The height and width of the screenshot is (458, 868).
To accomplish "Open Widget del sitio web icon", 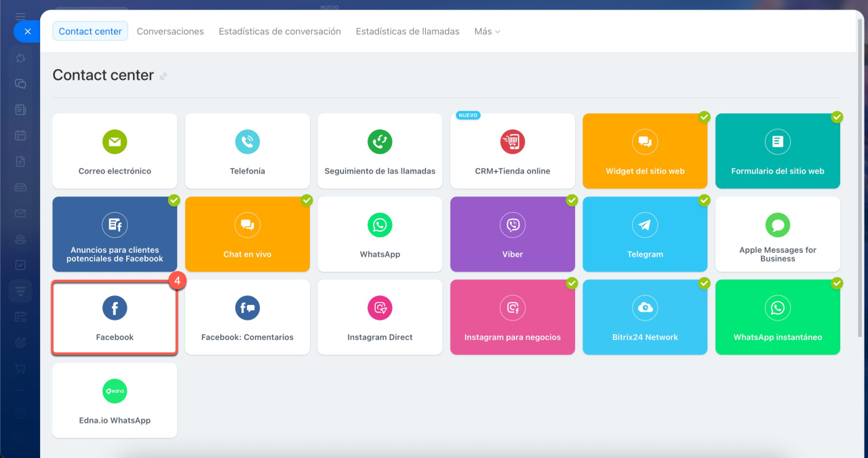I will pos(645,142).
